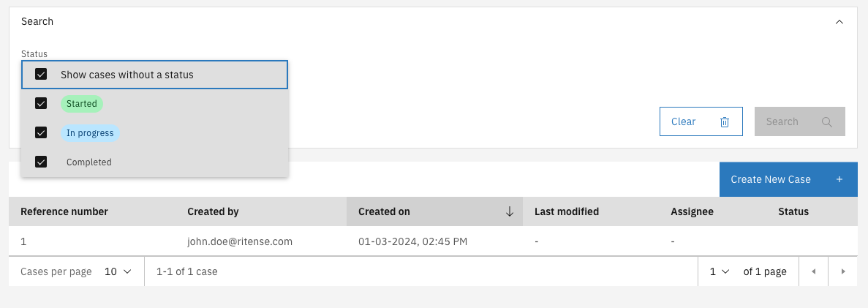
Task: Select the Started status tag
Action: click(x=82, y=104)
